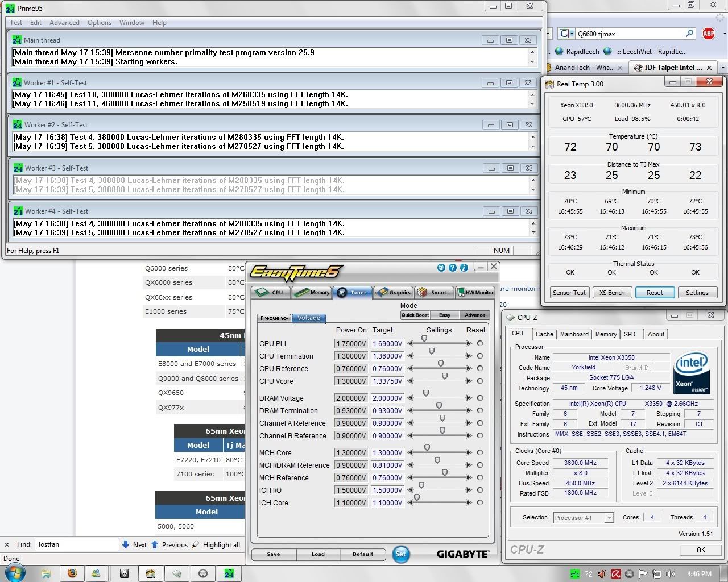728x582 pixels.
Task: Click the round blue Set button
Action: 401,554
